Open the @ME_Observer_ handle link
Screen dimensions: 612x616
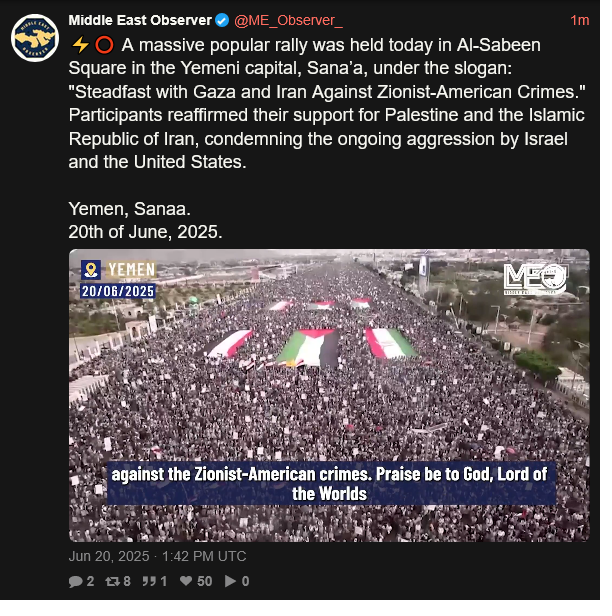pos(288,20)
